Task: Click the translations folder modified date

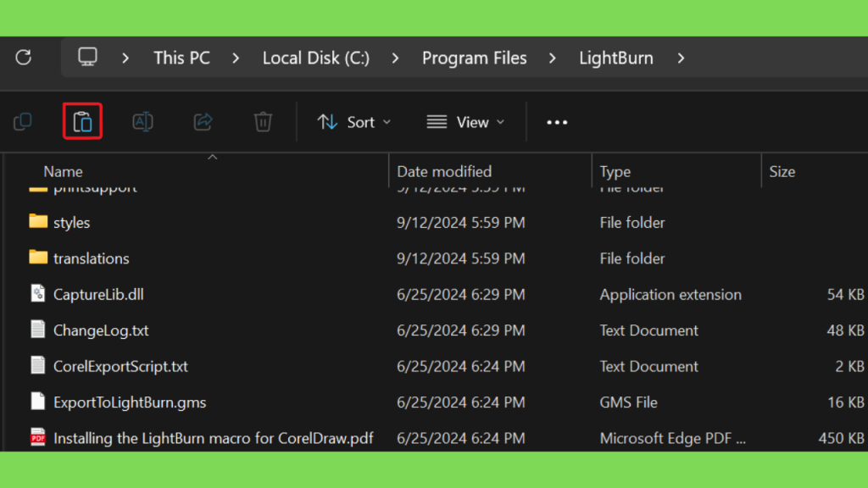Action: pyautogui.click(x=460, y=258)
